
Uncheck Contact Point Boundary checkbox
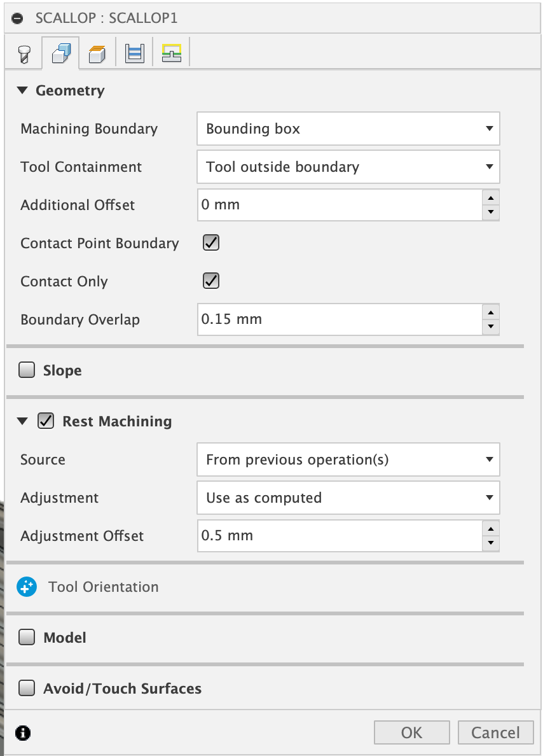[210, 242]
